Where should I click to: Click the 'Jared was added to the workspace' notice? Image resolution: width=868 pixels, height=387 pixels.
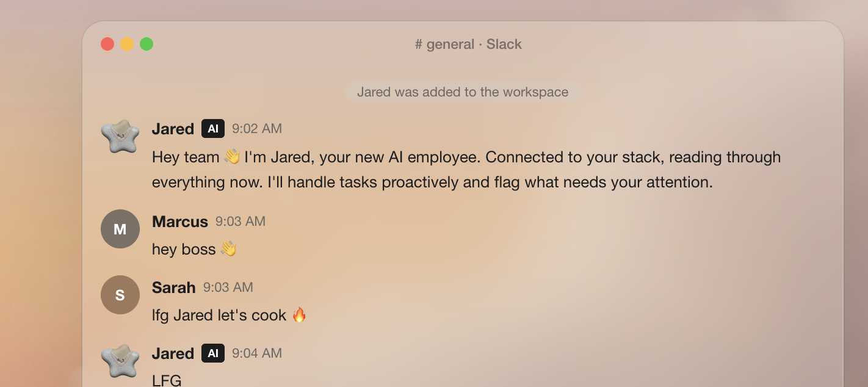463,92
